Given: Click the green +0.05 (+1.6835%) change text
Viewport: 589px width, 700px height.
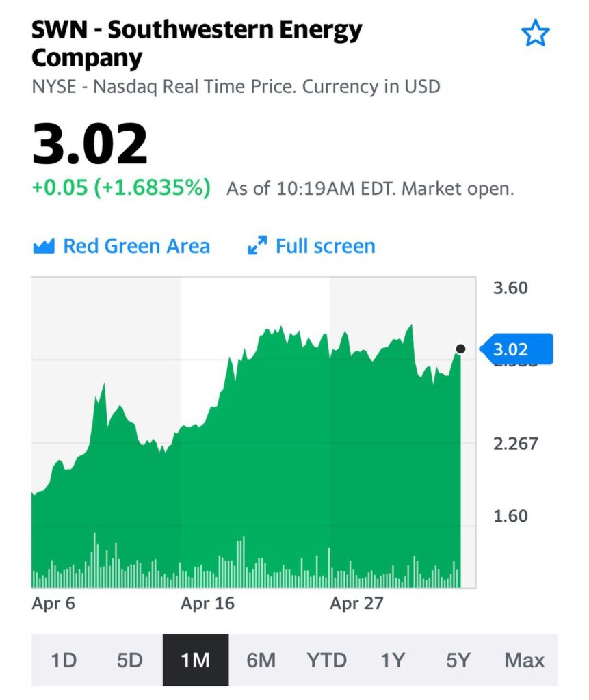Looking at the screenshot, I should pos(122,188).
